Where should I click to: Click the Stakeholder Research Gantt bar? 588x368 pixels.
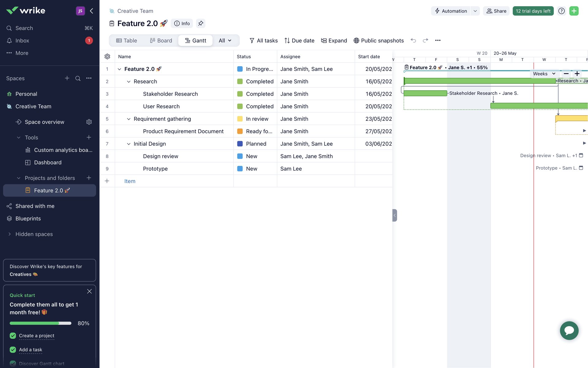425,93
